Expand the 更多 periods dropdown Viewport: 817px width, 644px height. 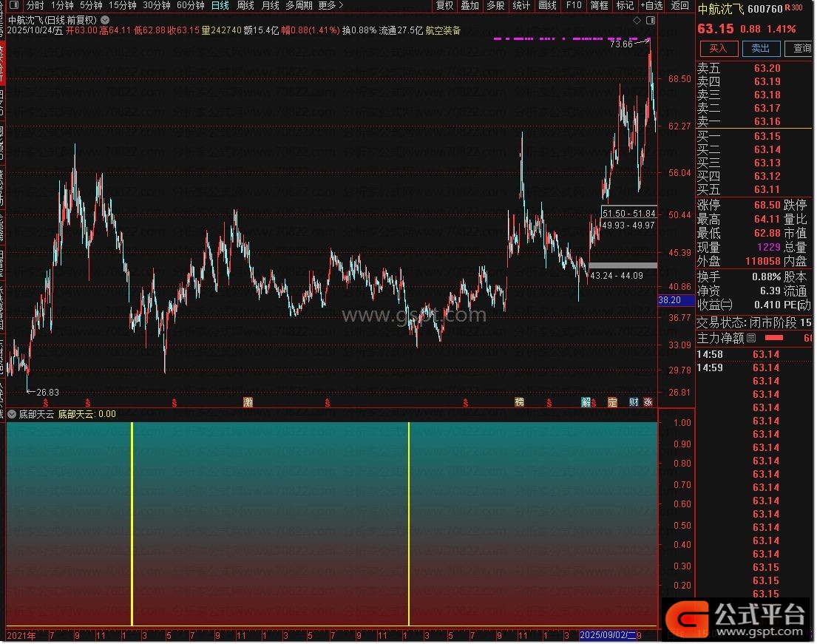coord(330,5)
